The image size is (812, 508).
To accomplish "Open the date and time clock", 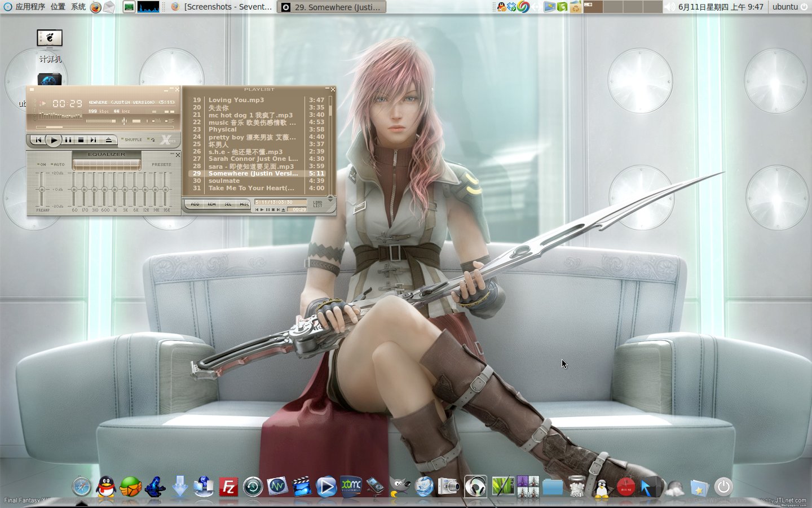I will pyautogui.click(x=721, y=7).
